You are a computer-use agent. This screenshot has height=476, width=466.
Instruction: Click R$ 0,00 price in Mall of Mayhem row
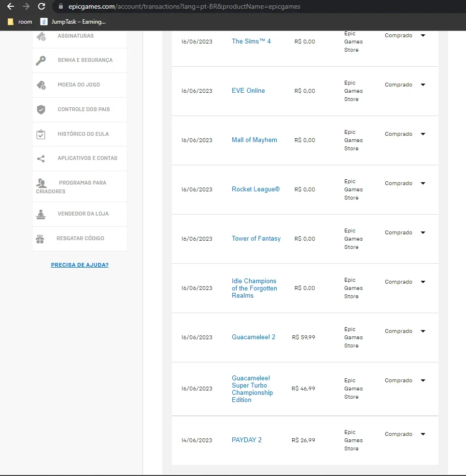click(305, 140)
